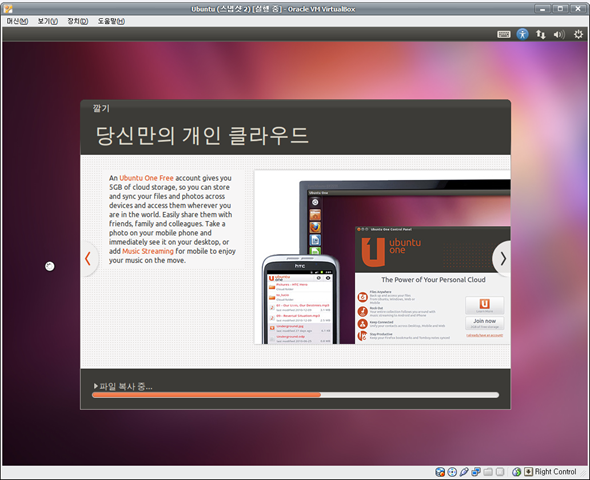Click the host key arrow icon
This screenshot has height=480, width=590.
click(528, 472)
